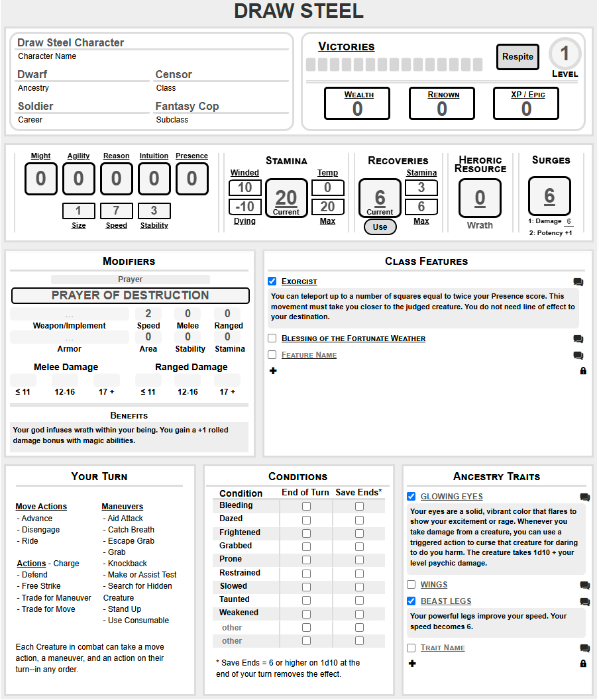Open chat icon beside Exorcist feature
Viewport: 599px width, 700px height.
click(x=578, y=282)
